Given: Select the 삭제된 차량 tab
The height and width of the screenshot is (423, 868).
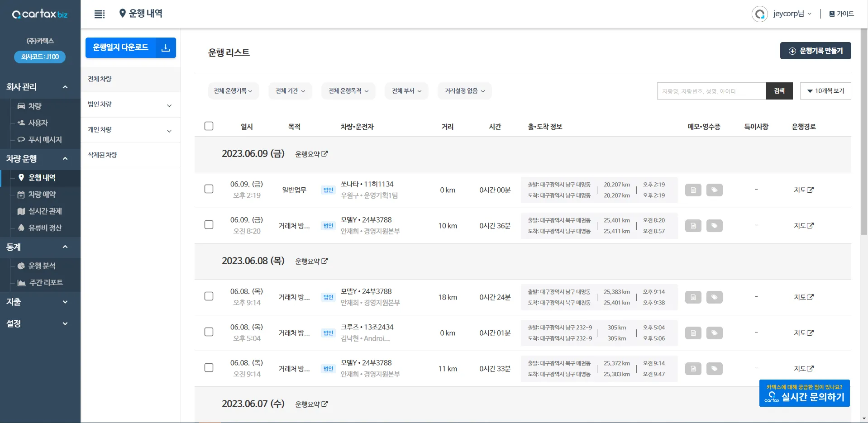Looking at the screenshot, I should point(131,155).
